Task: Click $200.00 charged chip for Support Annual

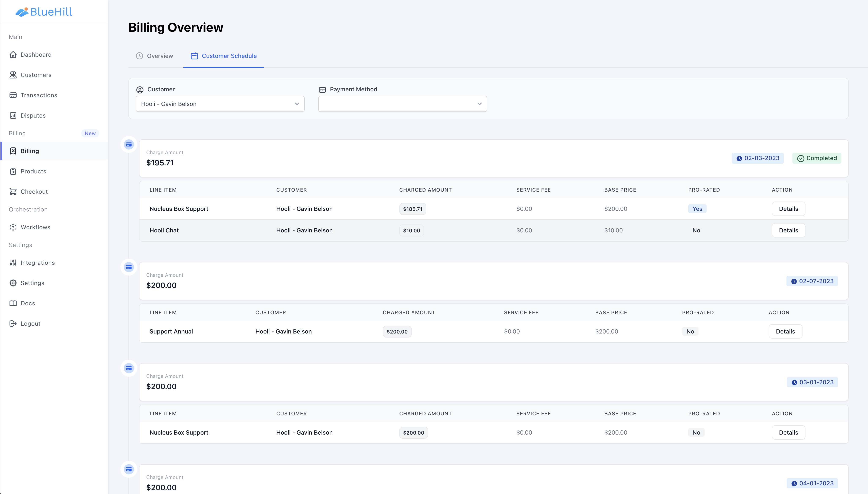Action: coord(397,332)
